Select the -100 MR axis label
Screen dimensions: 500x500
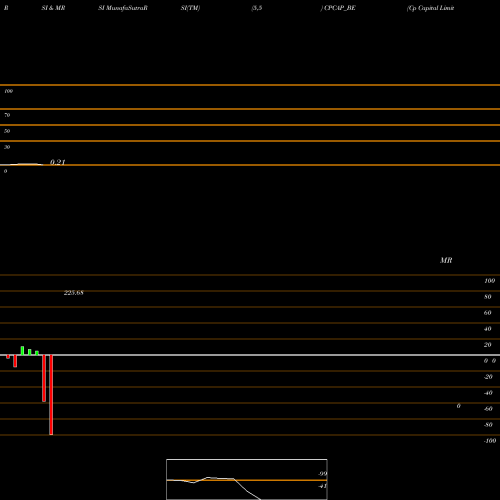pos(490,441)
